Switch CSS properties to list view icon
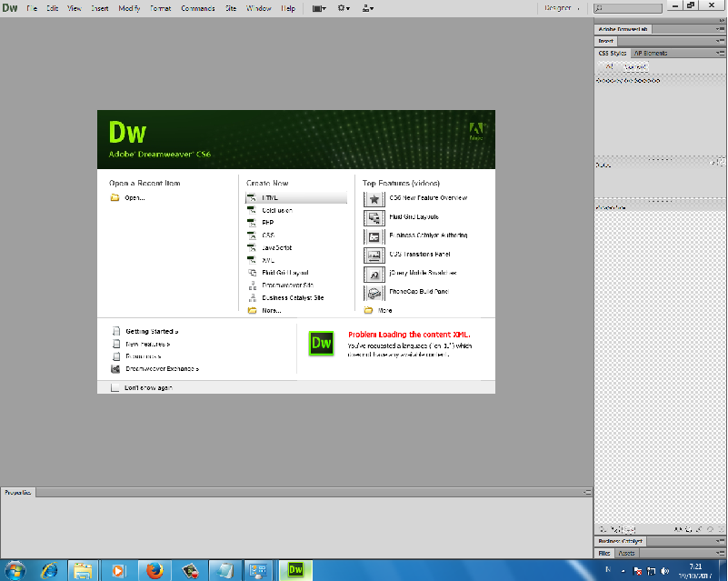The image size is (728, 581). 615,529
